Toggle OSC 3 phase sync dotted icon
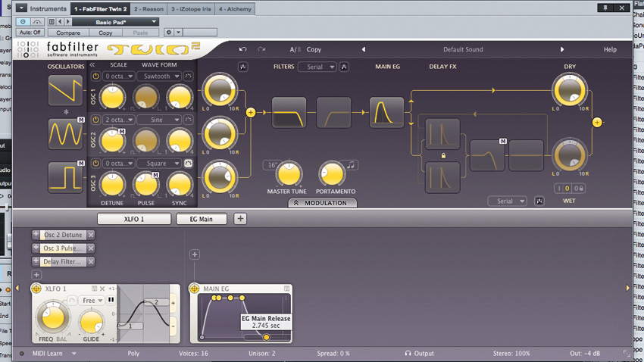The image size is (644, 362). point(188,164)
